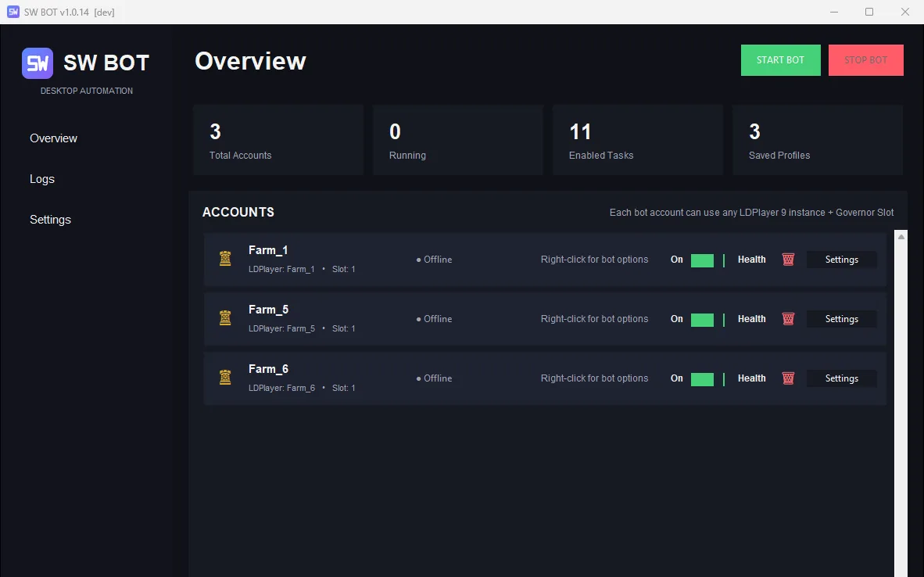The width and height of the screenshot is (924, 577).
Task: Check Health of Farm_1 account
Action: (x=751, y=260)
